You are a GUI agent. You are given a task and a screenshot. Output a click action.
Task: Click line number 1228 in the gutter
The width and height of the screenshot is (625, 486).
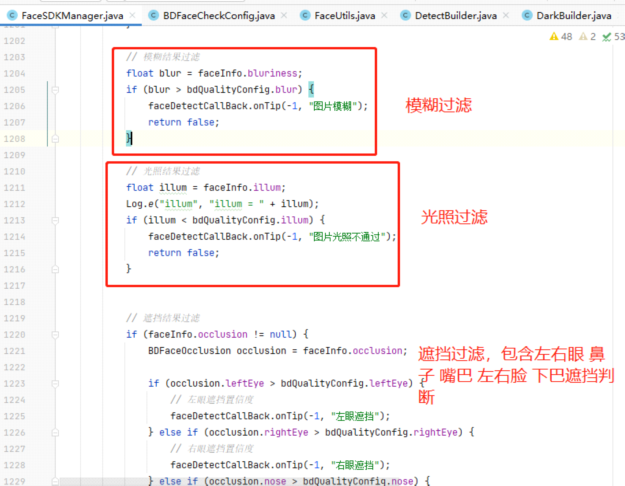15,465
